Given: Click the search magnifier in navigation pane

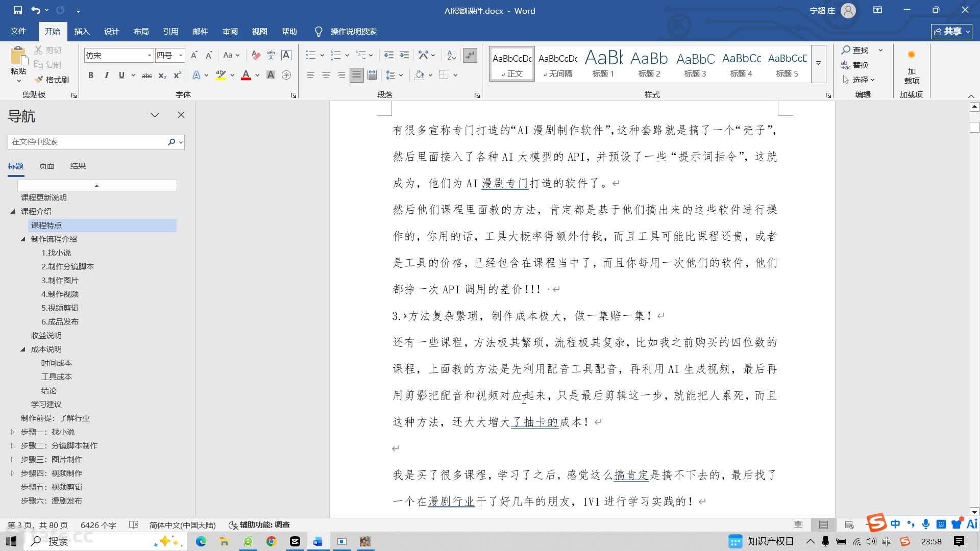Looking at the screenshot, I should point(171,142).
